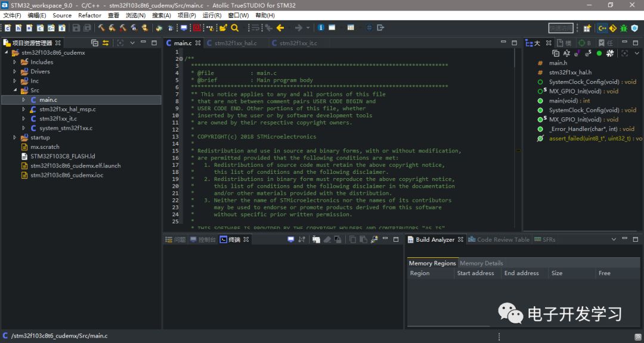Toggle focus mode in outline toolbar
The height and width of the screenshot is (343, 644).
(x=625, y=53)
